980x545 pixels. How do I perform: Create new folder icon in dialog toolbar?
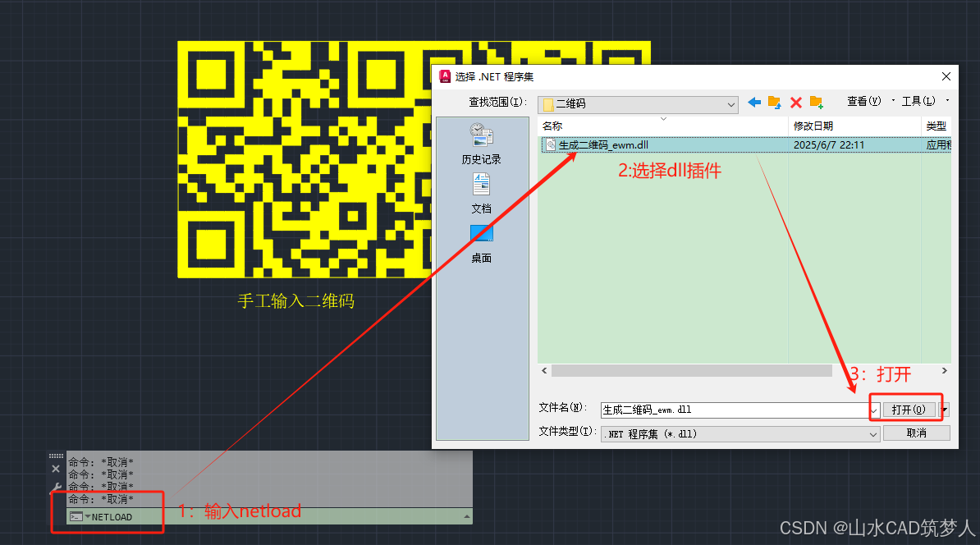tap(816, 102)
